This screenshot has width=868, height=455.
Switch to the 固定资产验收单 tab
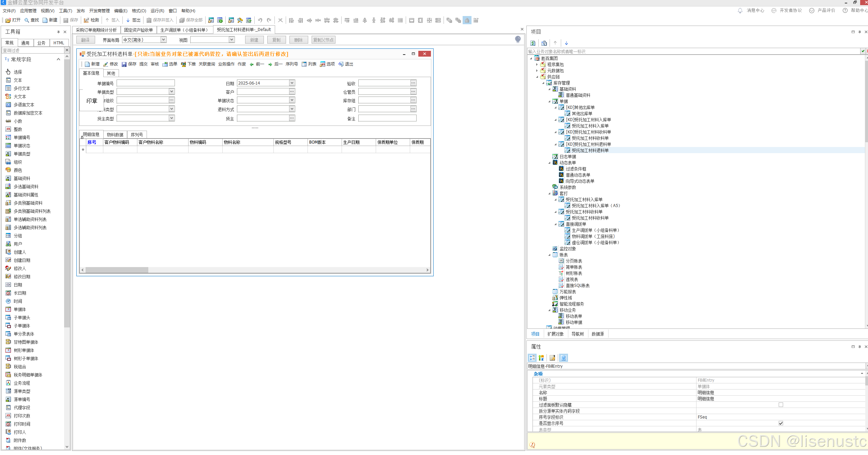point(138,30)
